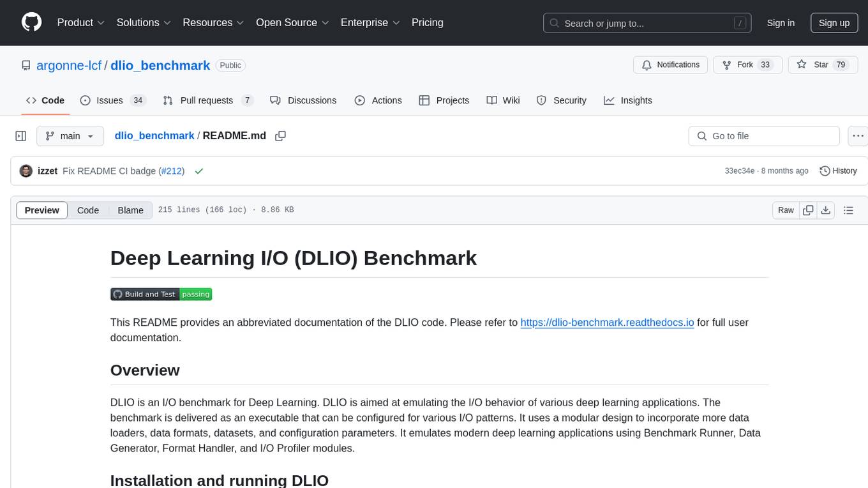This screenshot has width=868, height=488.
Task: Open commit 33ec34e
Action: pos(740,171)
